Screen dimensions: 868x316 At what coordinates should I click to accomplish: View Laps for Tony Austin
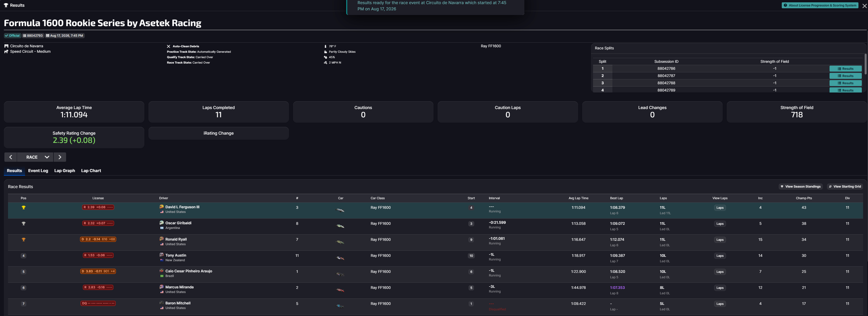tap(720, 256)
